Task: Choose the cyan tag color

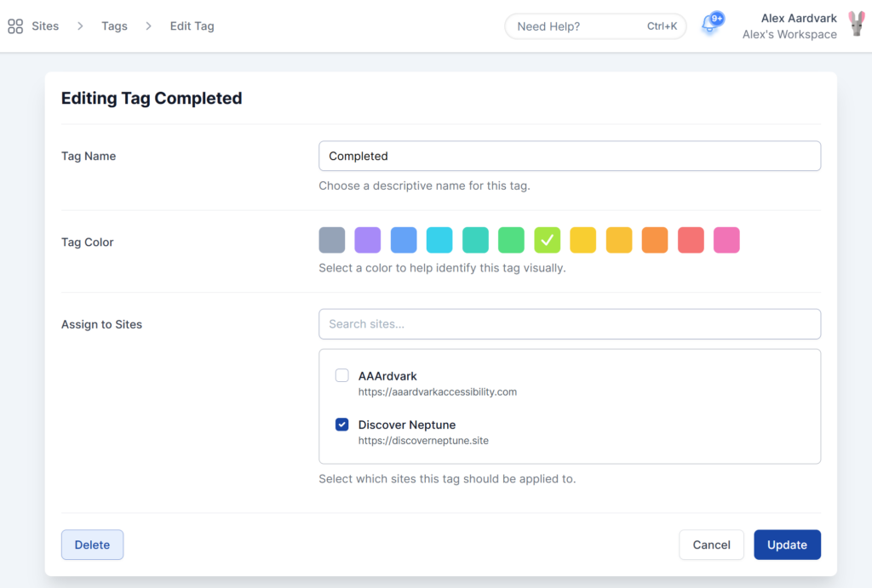Action: pyautogui.click(x=439, y=240)
